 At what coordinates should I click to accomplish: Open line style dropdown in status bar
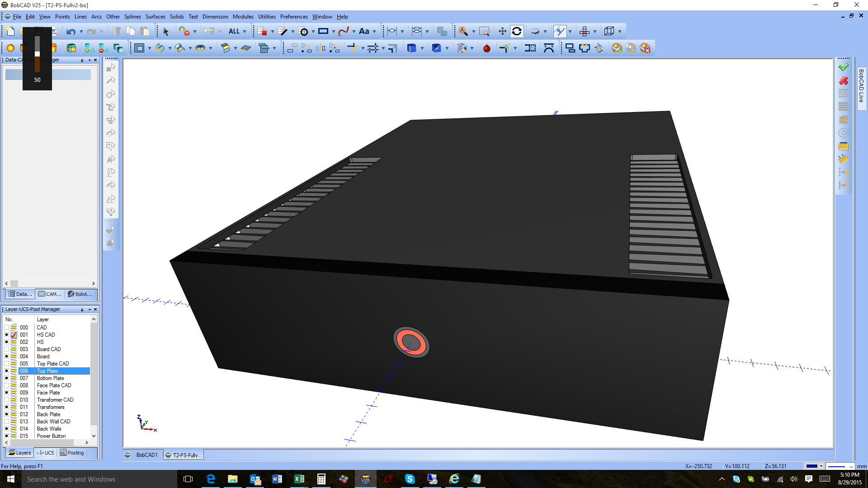pyautogui.click(x=851, y=466)
